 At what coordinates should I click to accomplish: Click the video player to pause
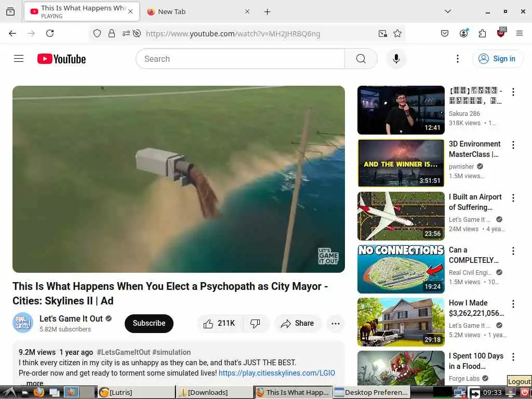pos(179,179)
